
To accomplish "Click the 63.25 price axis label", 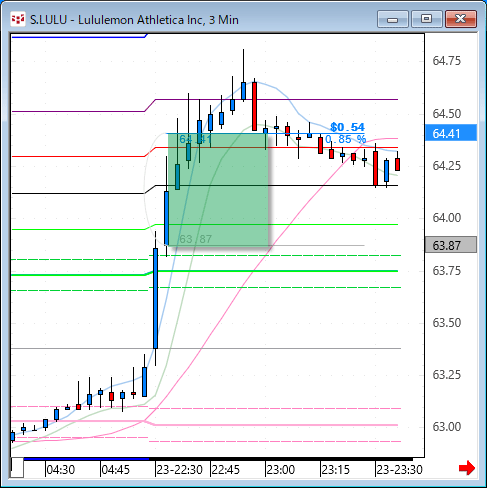I will click(447, 375).
